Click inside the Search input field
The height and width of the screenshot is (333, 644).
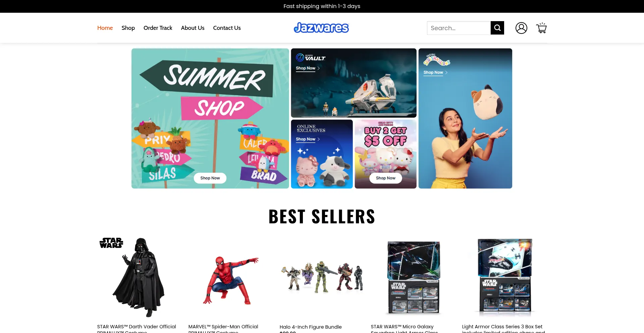click(x=459, y=28)
